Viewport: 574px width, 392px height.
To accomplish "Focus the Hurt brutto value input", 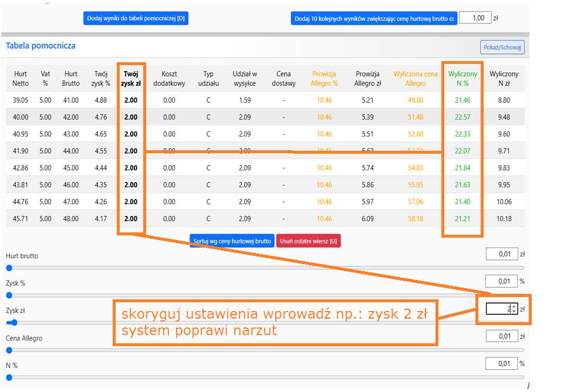I will tap(501, 254).
